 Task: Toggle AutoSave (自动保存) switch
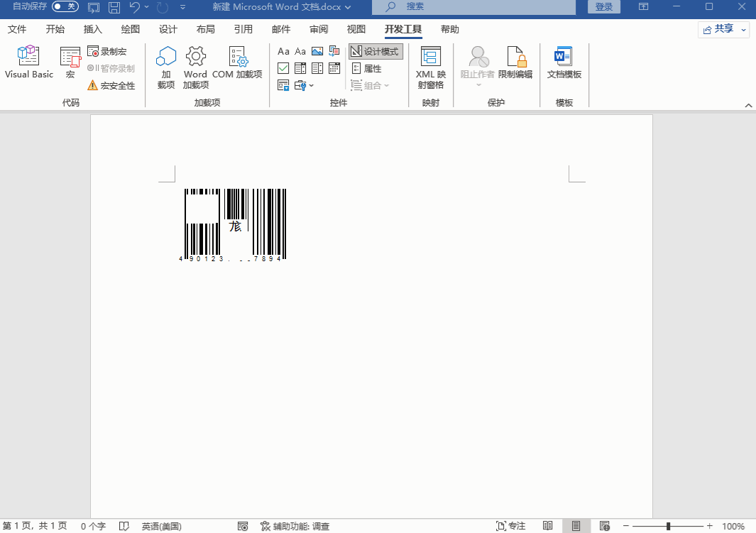pos(65,7)
